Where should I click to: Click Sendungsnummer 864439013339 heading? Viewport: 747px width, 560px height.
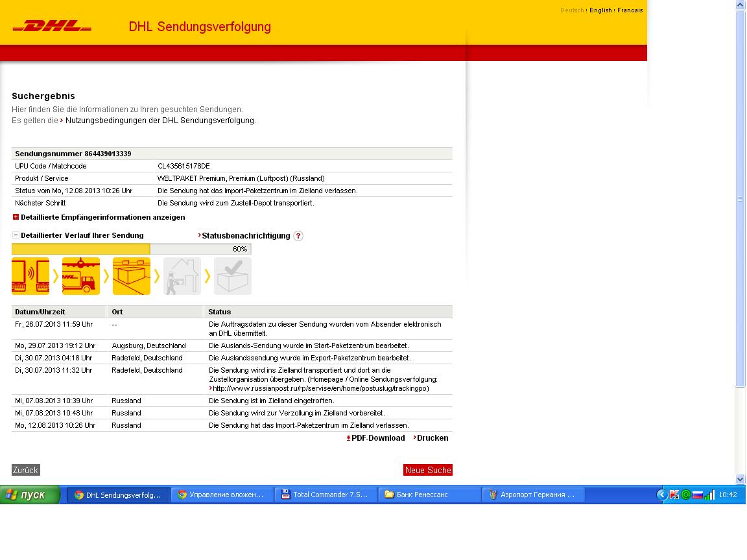pos(73,154)
